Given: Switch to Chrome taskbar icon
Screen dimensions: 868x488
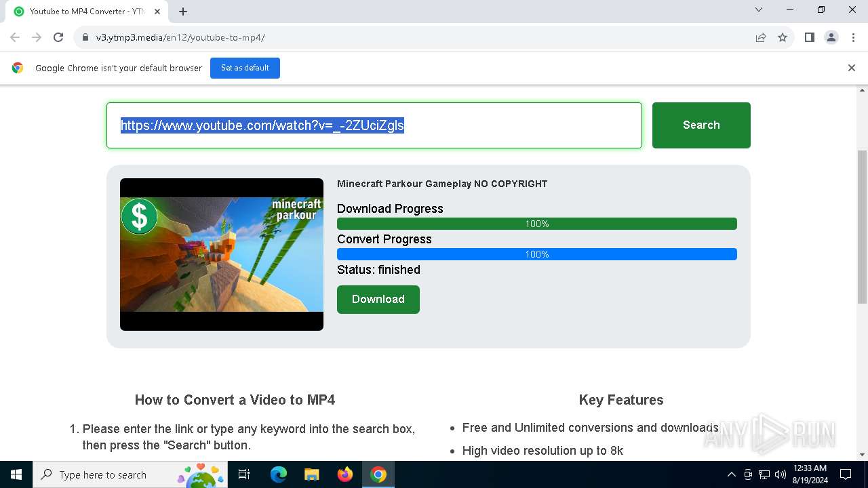Looking at the screenshot, I should coord(378,474).
